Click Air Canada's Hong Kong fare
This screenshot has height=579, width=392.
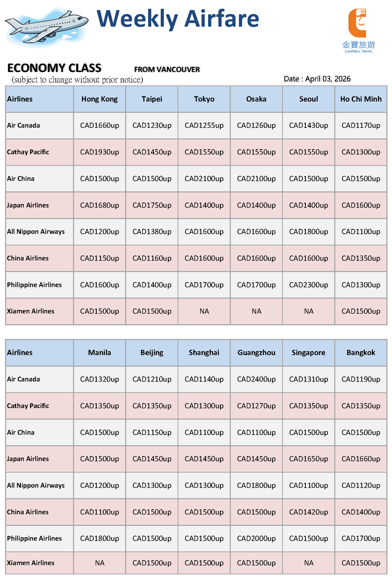coord(99,126)
